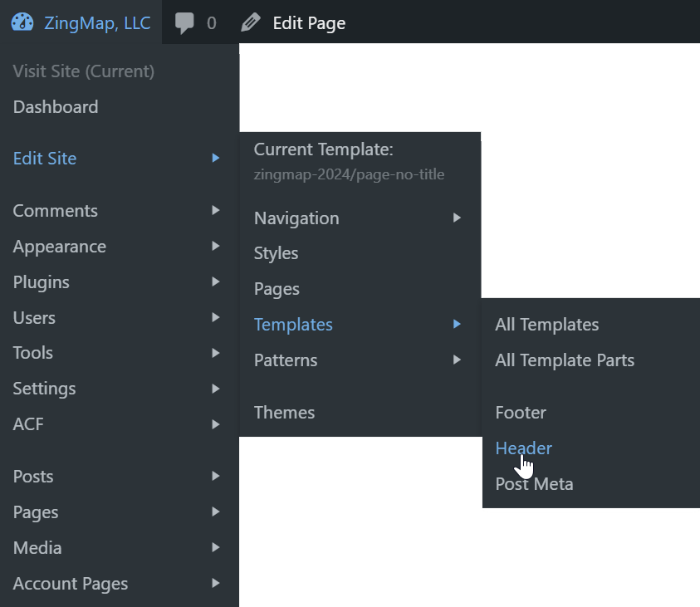
Task: Expand the Plugins submenu arrow
Action: coord(216,281)
